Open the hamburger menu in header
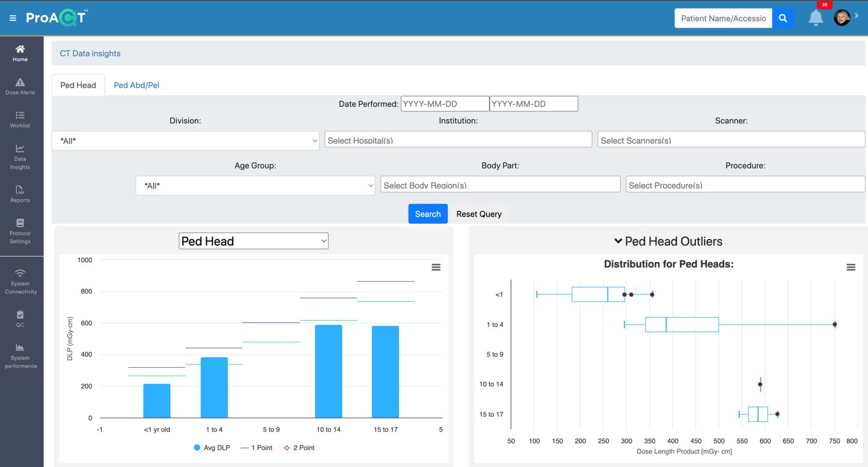This screenshot has height=467, width=868. (x=12, y=18)
